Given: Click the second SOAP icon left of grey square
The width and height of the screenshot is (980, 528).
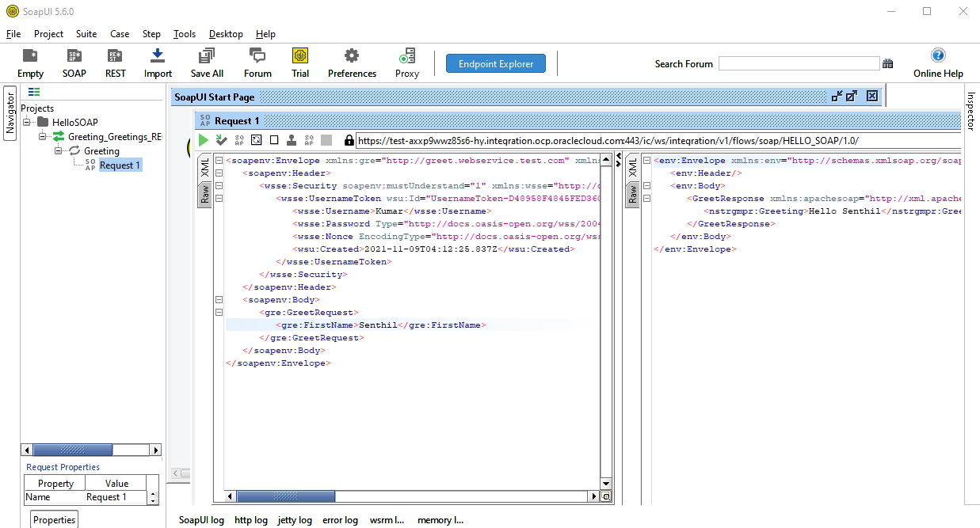Looking at the screenshot, I should [x=309, y=140].
